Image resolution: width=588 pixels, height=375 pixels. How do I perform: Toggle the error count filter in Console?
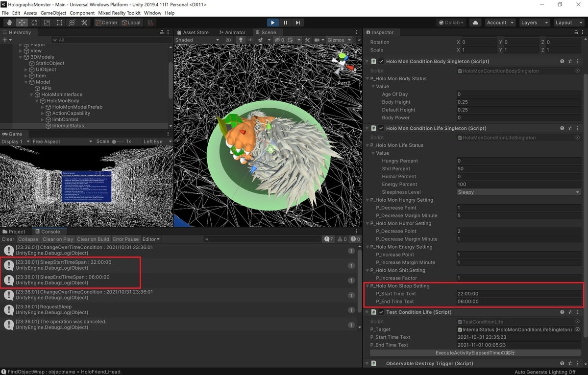click(354, 239)
